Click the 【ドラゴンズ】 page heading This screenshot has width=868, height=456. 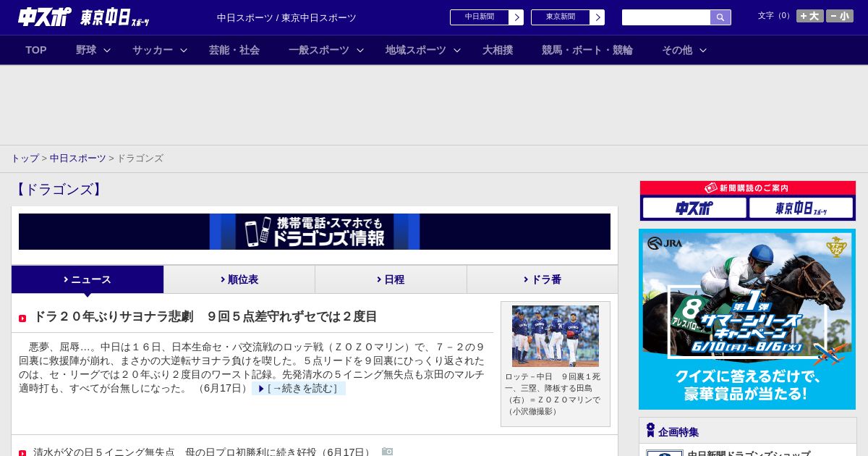point(59,190)
